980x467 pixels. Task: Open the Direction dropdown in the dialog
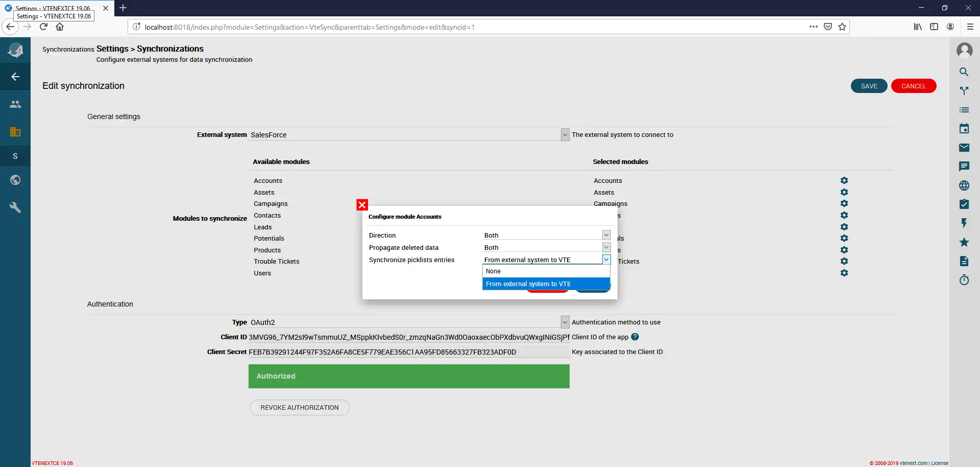click(x=606, y=235)
